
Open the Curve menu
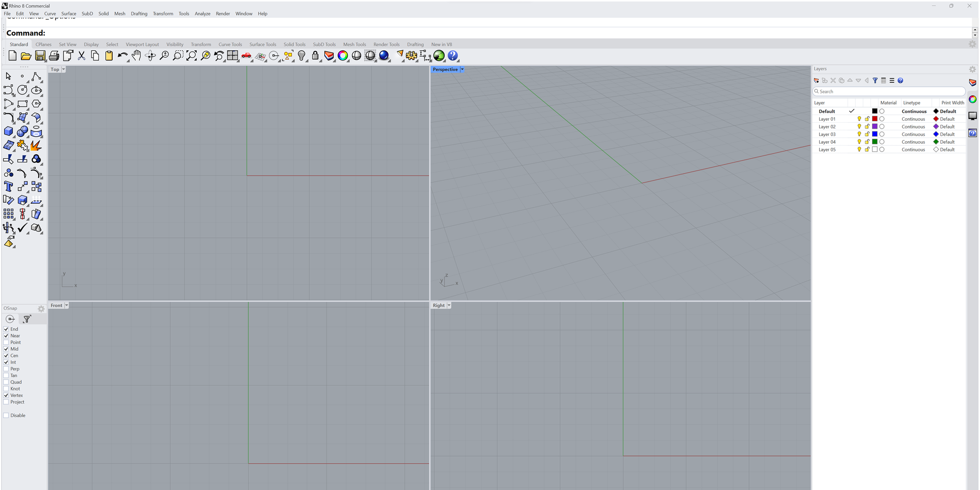click(50, 14)
